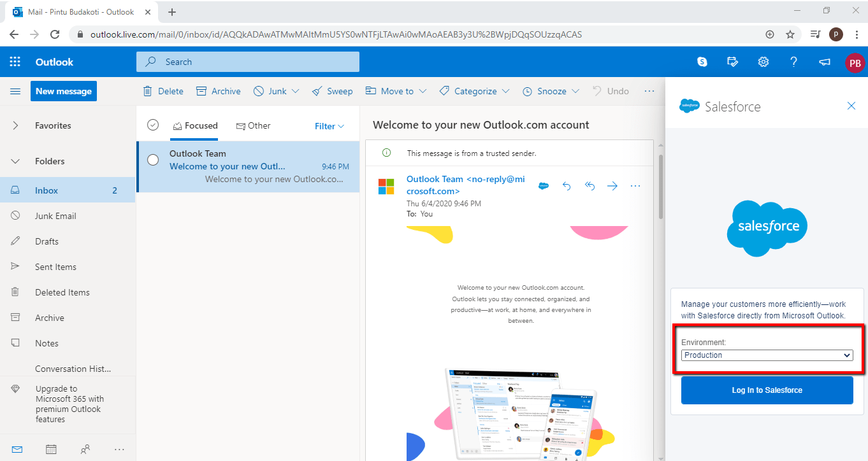The width and height of the screenshot is (868, 461).
Task: Select all messages check circle
Action: [153, 125]
